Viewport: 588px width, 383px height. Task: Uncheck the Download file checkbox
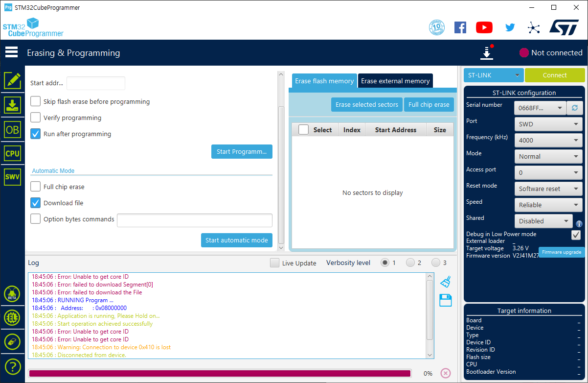[35, 203]
